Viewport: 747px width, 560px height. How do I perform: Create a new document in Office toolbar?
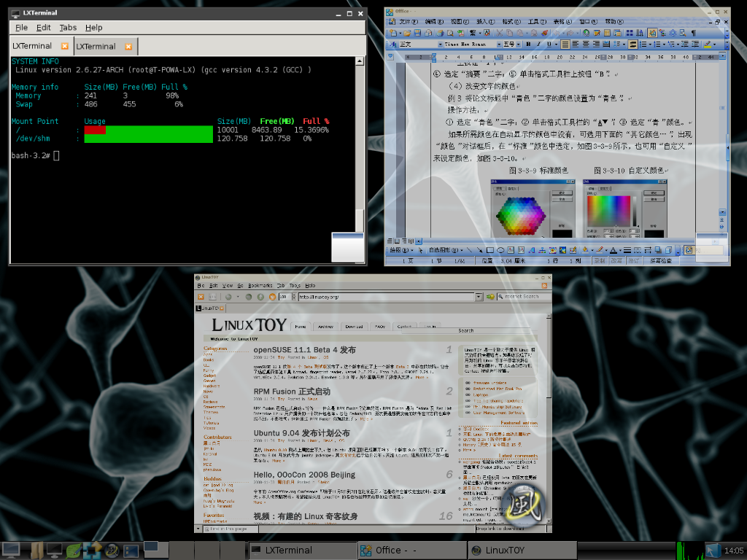coord(393,33)
